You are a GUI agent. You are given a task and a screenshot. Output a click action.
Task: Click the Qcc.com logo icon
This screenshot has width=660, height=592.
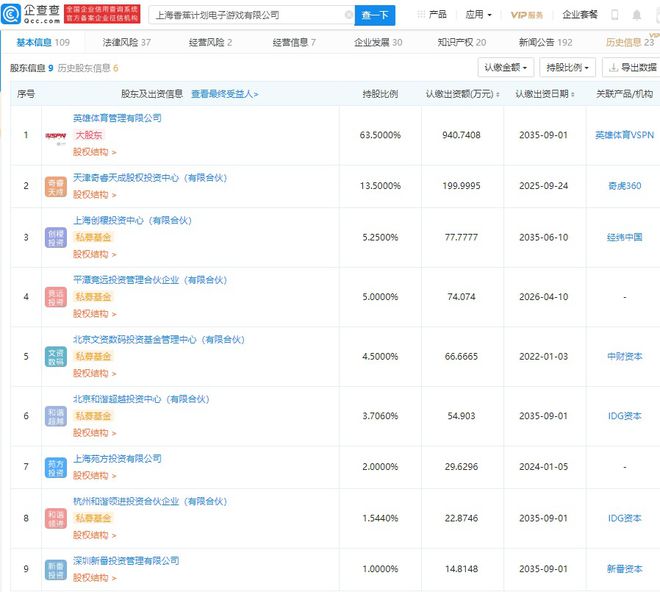[x=11, y=15]
